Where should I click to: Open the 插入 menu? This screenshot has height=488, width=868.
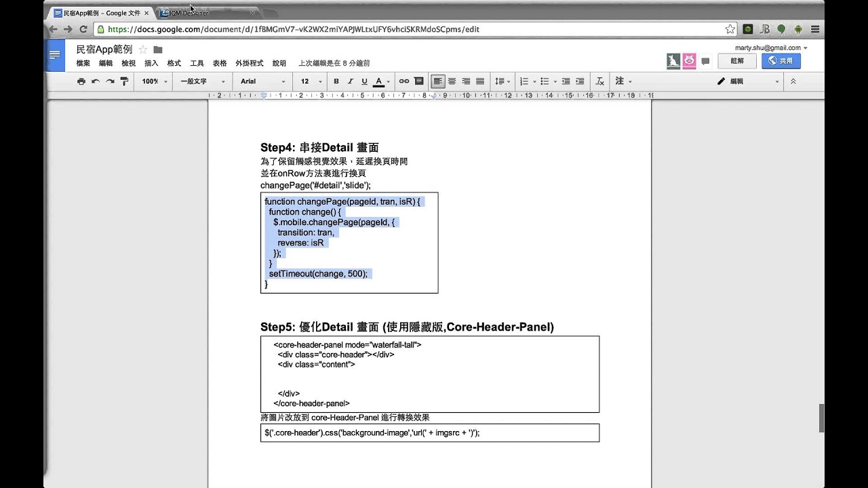(x=151, y=63)
